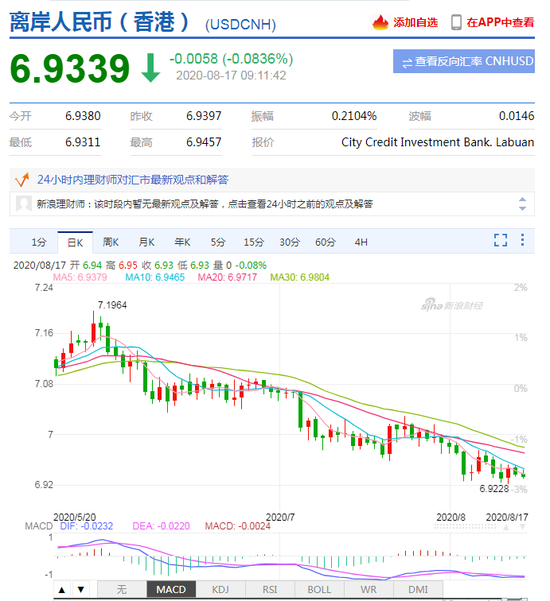Click the 昨收 value 6.9397

[x=204, y=116]
